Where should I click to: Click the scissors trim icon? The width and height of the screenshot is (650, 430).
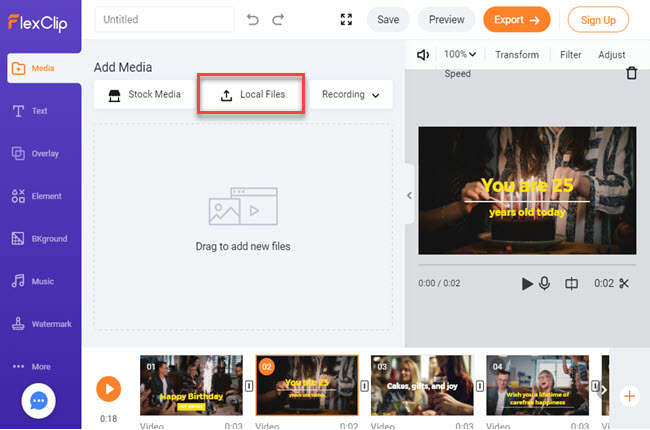coord(625,284)
